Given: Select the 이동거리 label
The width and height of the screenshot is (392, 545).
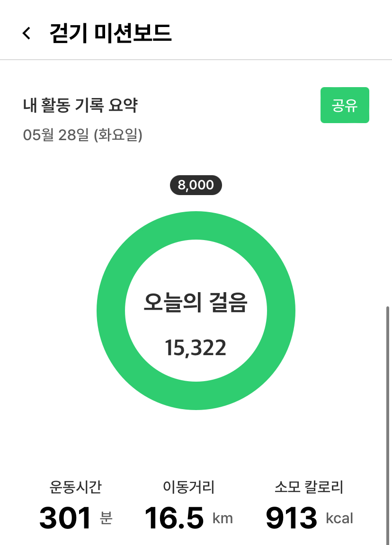Looking at the screenshot, I should pos(189,486).
